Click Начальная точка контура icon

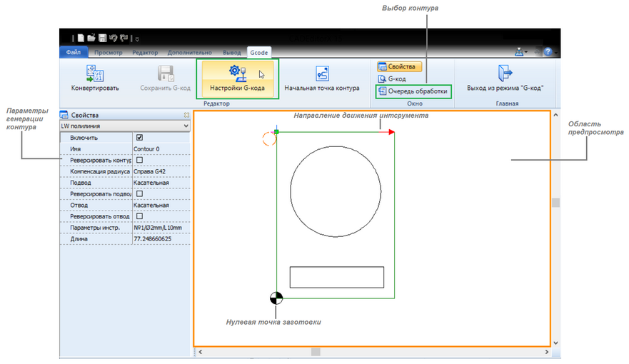pos(321,74)
